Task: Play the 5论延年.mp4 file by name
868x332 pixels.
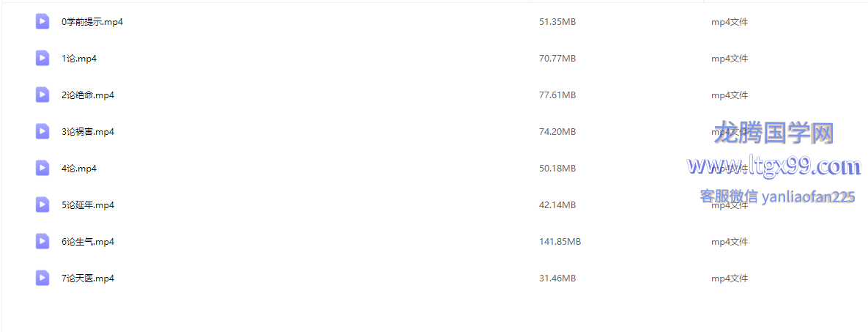Action: click(88, 205)
